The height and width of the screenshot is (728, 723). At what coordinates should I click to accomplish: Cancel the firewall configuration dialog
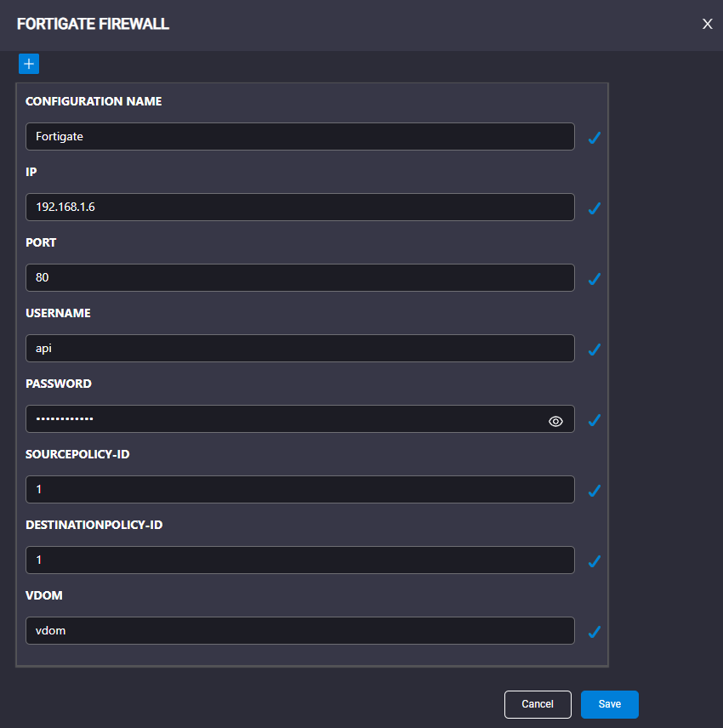[x=538, y=704]
